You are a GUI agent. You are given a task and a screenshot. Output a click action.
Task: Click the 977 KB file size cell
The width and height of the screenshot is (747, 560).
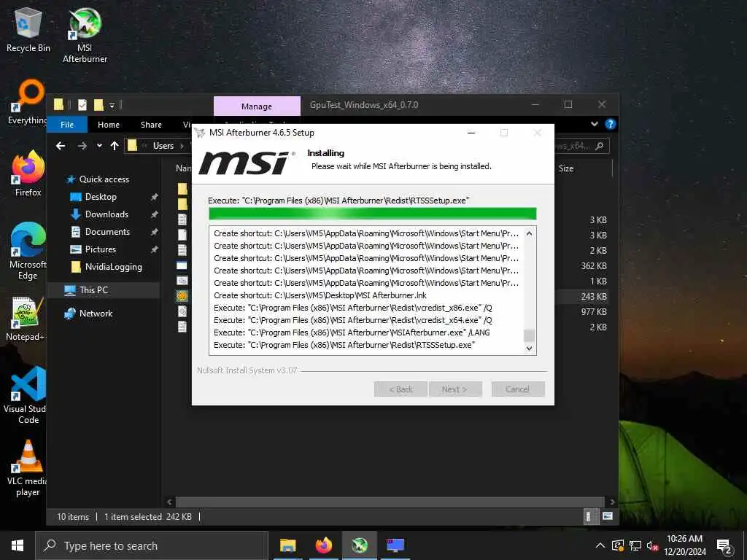coord(594,312)
